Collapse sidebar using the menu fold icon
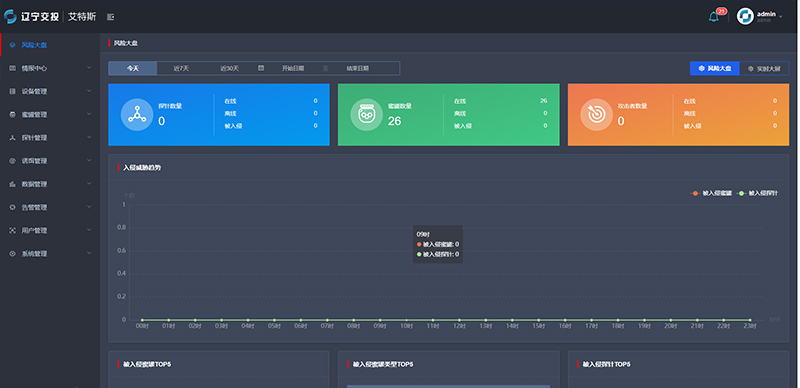This screenshot has width=800, height=388. (111, 17)
